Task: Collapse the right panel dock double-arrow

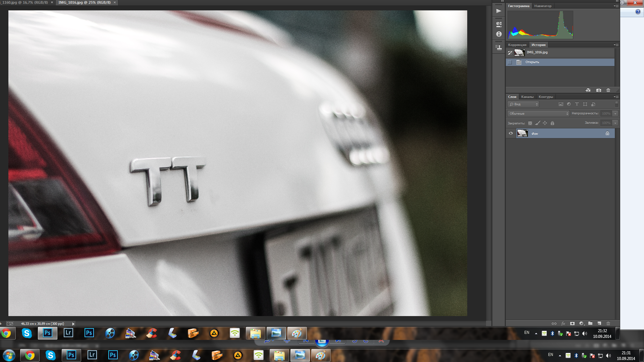Action: [617, 1]
